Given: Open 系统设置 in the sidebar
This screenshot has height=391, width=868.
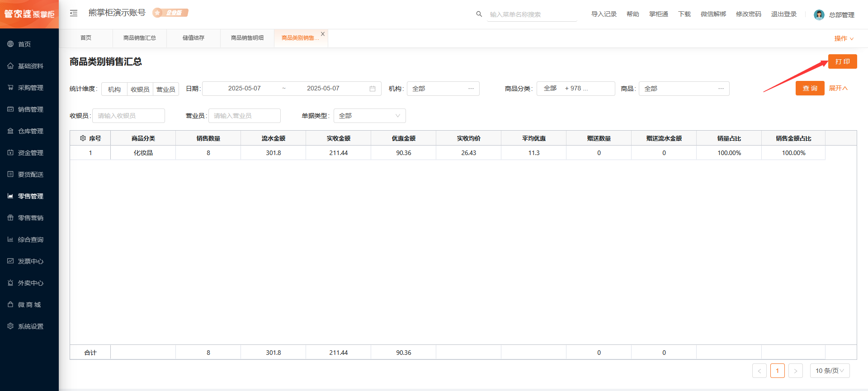Looking at the screenshot, I should [30, 326].
